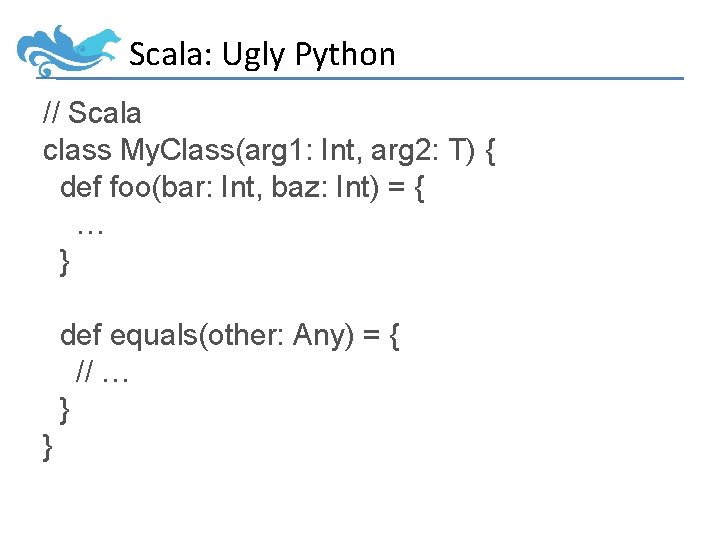Click the word "class" in the code
This screenshot has height=540, width=720.
(x=77, y=150)
